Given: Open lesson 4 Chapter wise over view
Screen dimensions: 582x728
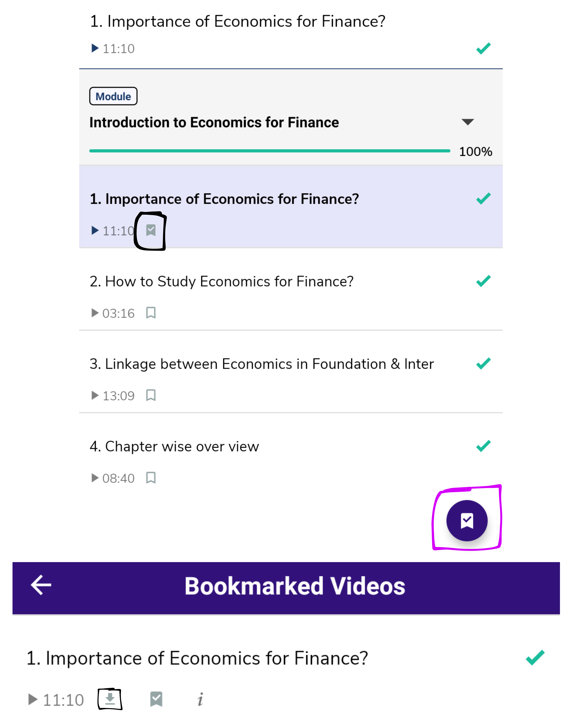Looking at the screenshot, I should 174,446.
